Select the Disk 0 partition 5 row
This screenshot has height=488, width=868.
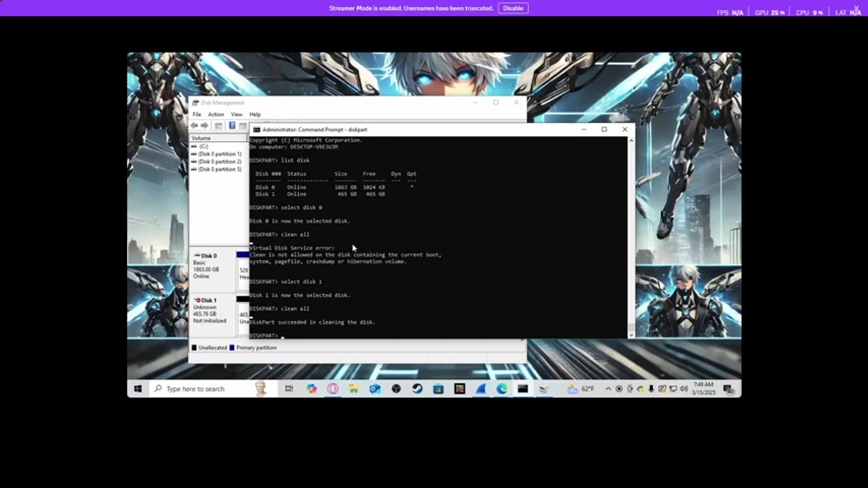point(219,169)
